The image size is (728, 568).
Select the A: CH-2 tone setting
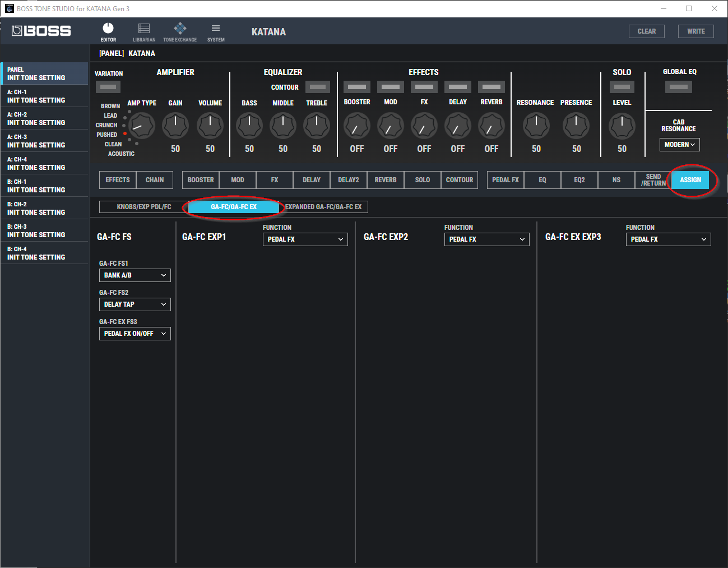click(x=44, y=118)
